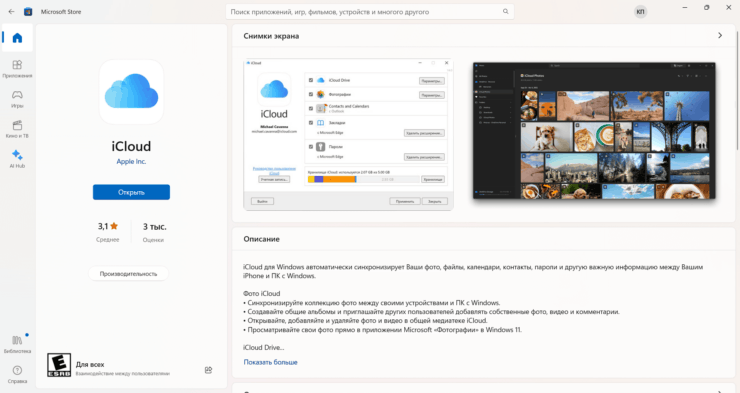Click the Фото iCloud description line
Viewport: 740px width, 393px height.
[261, 293]
